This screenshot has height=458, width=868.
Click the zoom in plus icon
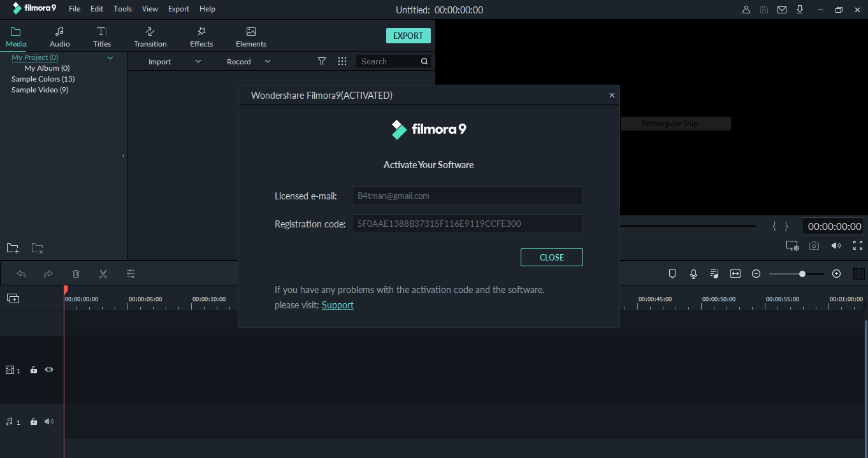coord(837,274)
